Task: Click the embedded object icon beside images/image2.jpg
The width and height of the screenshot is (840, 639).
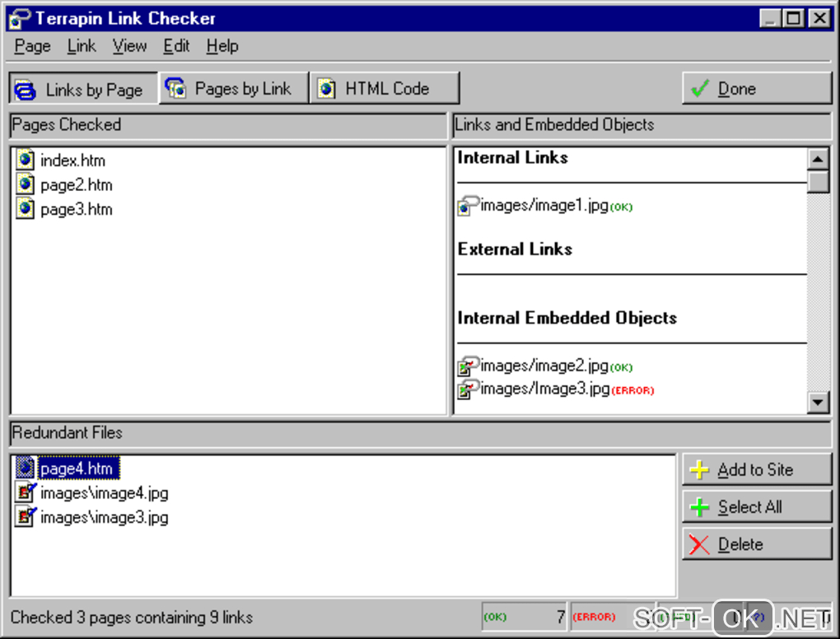Action: click(468, 366)
